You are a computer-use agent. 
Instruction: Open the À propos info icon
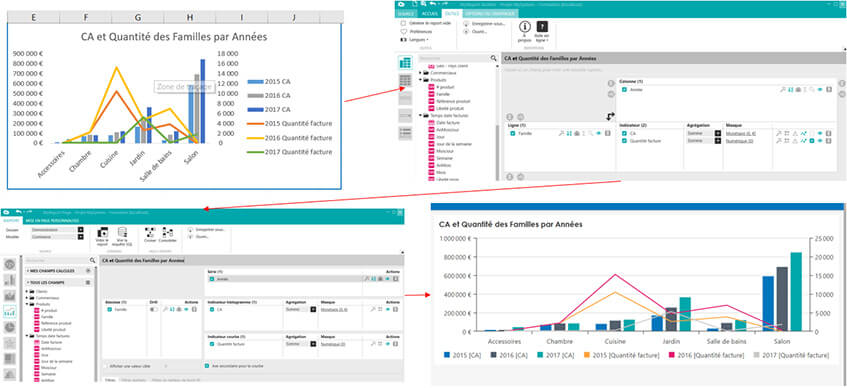click(524, 27)
